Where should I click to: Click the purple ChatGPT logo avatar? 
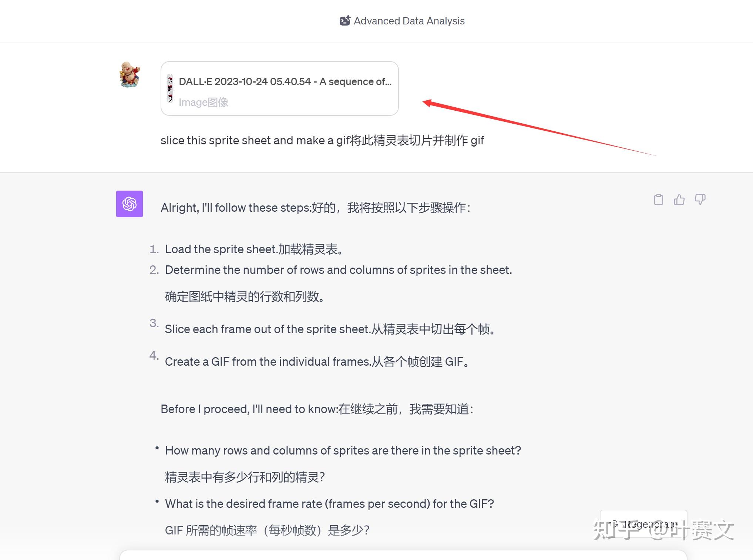[130, 204]
